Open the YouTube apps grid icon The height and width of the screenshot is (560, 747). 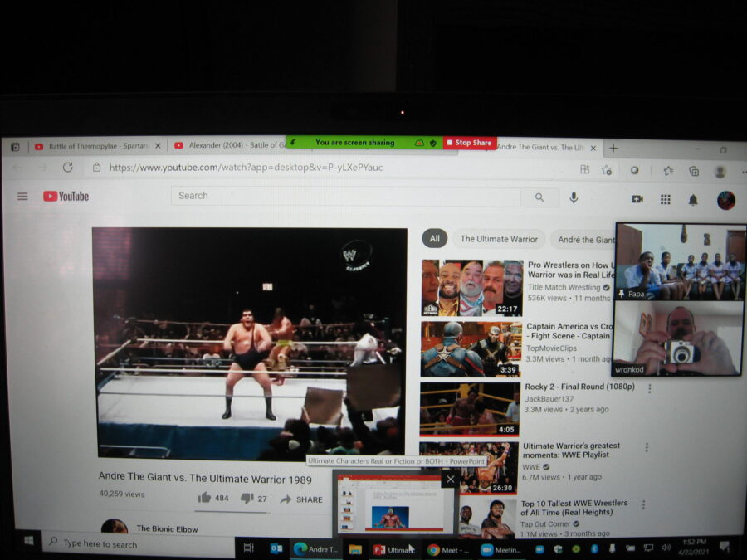pyautogui.click(x=665, y=199)
